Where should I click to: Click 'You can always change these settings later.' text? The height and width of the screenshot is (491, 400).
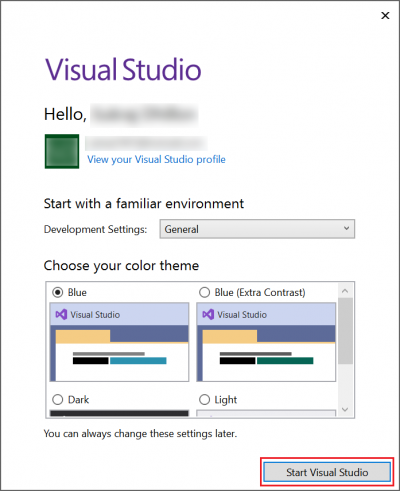[x=140, y=434]
